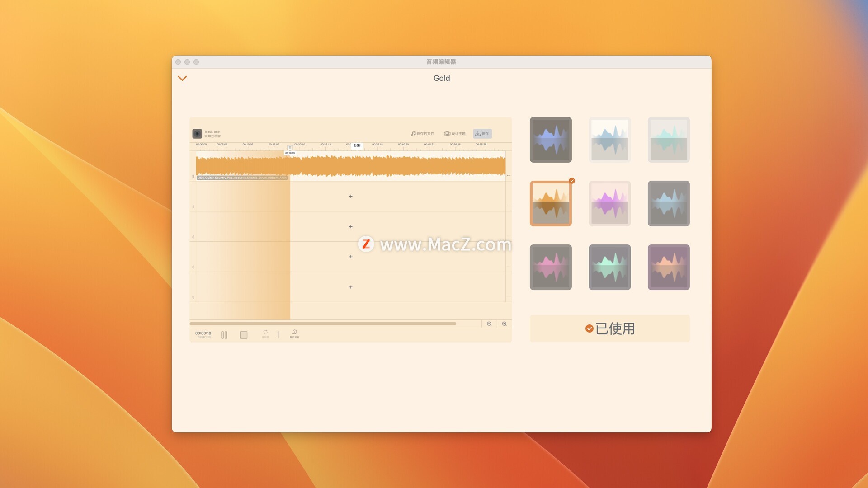The height and width of the screenshot is (488, 868).
Task: Toggle the speaker icon of the fourth track
Action: pyautogui.click(x=193, y=267)
